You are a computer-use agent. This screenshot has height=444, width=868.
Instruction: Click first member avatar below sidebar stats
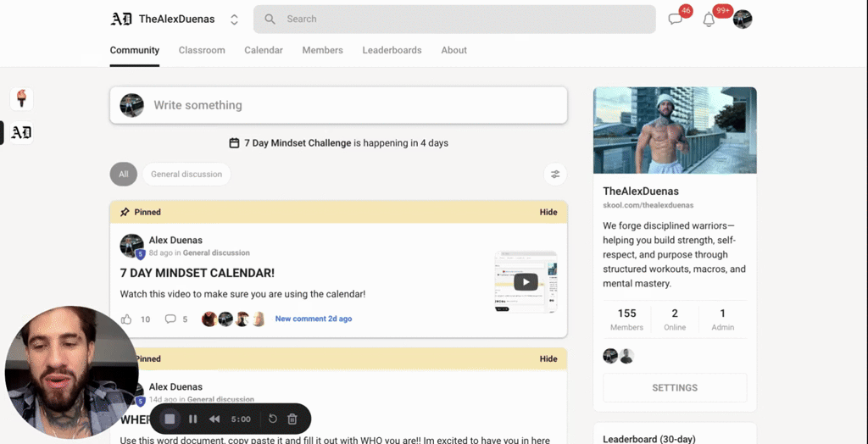(x=610, y=356)
